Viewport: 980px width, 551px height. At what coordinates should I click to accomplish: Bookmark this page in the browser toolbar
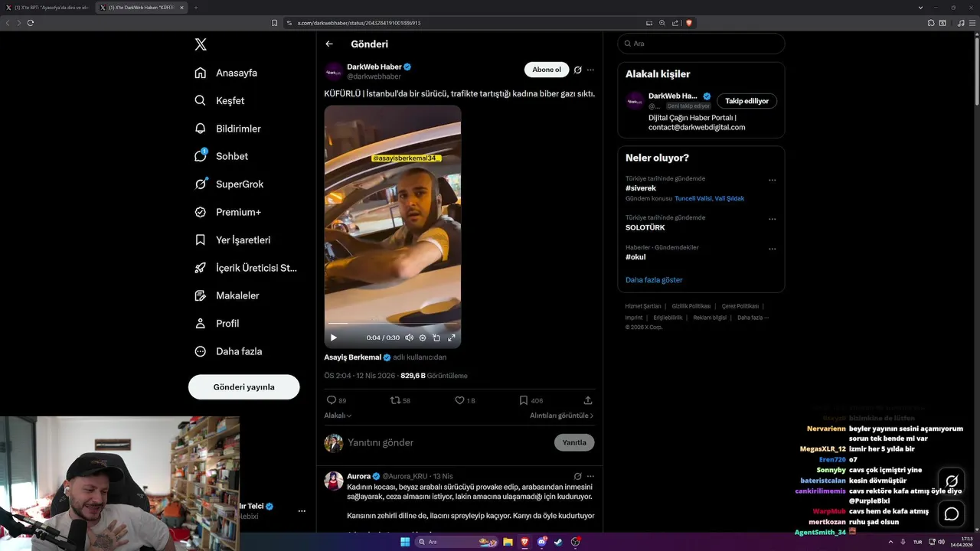[x=275, y=23]
